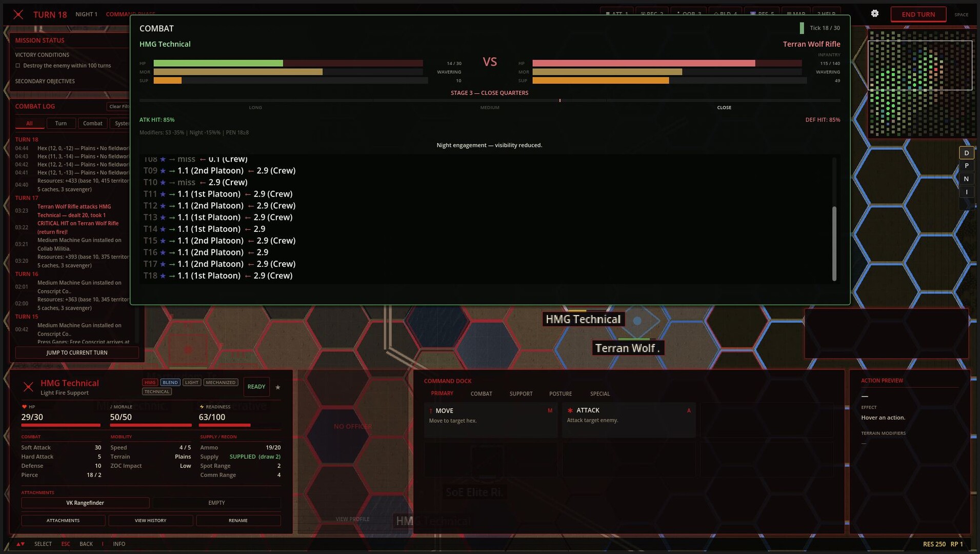Toggle the N map overlay button
This screenshot has height=554, width=980.
[x=967, y=179]
